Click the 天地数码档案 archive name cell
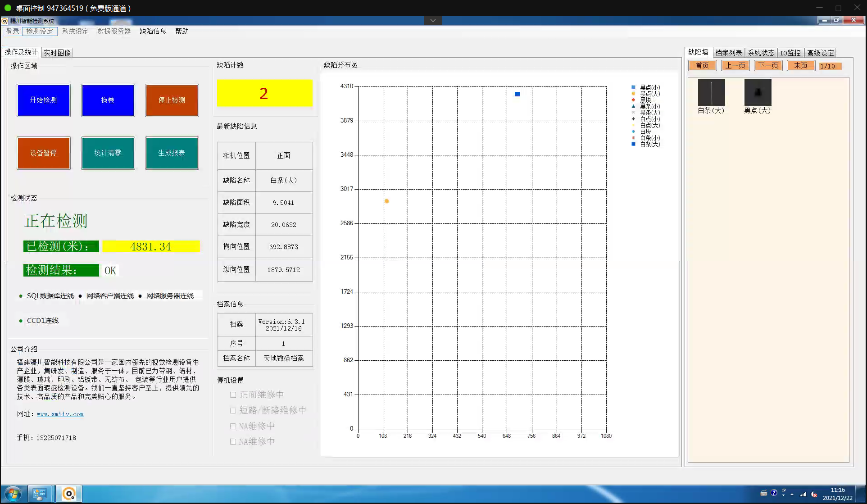 tap(284, 358)
